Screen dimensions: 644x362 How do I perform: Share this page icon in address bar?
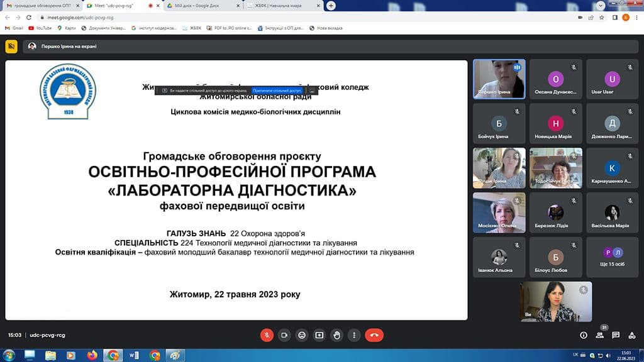(x=591, y=18)
